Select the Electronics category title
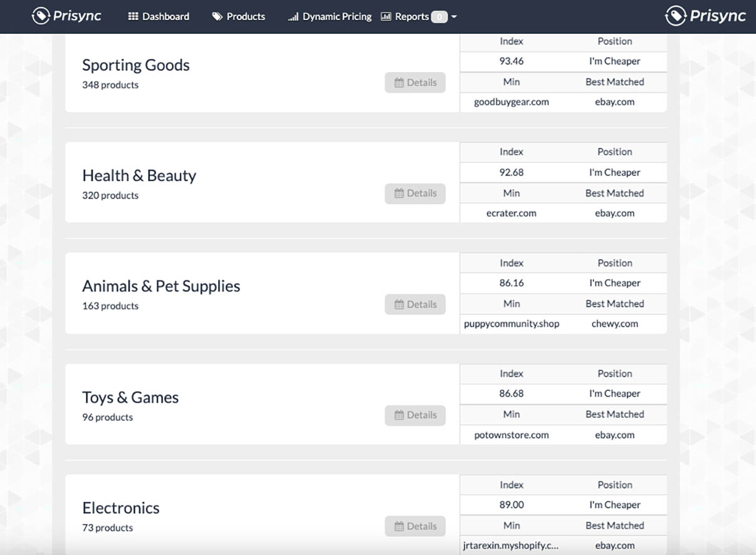The image size is (756, 555). (x=121, y=508)
